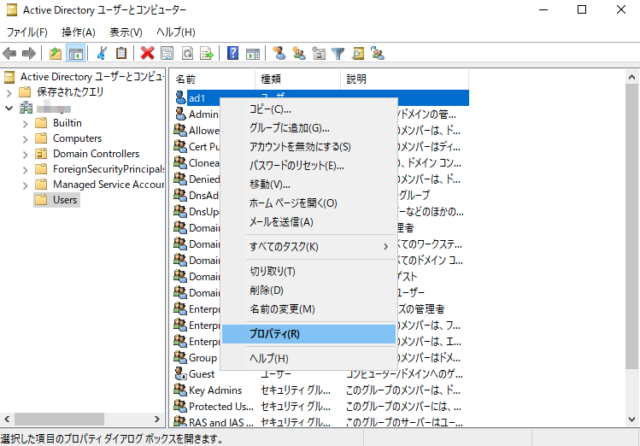Viewport: 640px width, 446px height.
Task: Select アカウントを無効にする(S) menu item
Action: tap(309, 146)
